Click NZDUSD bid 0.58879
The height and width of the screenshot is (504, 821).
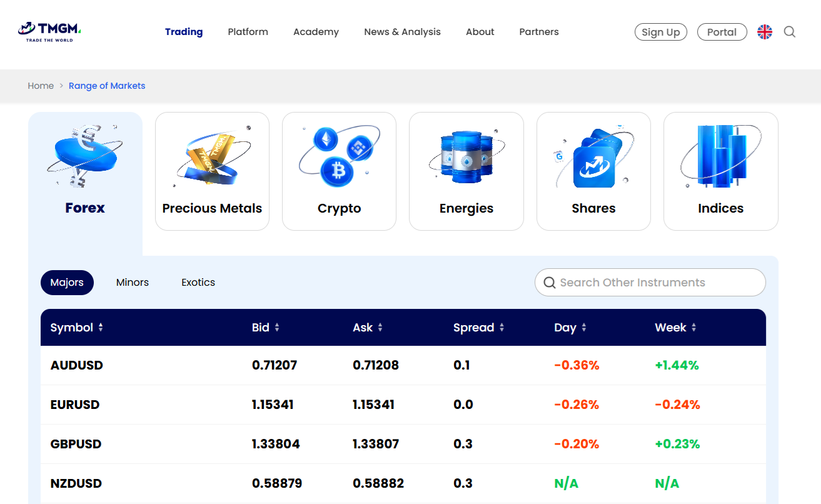pyautogui.click(x=277, y=483)
